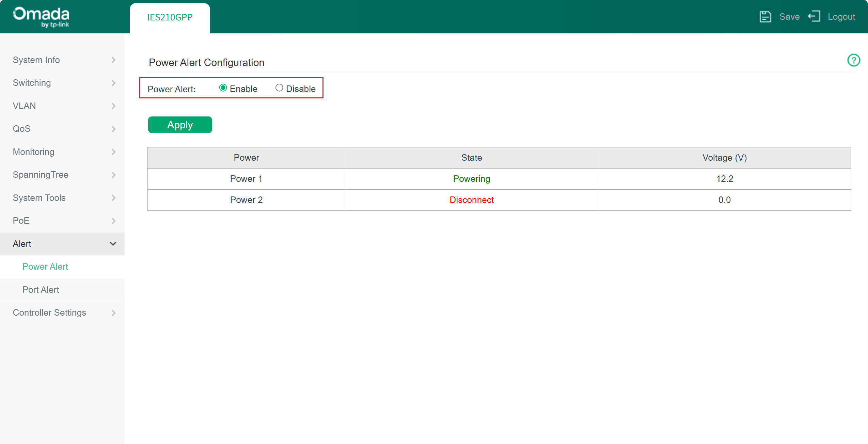Select the Power Alert submenu item
868x444 pixels.
click(45, 267)
